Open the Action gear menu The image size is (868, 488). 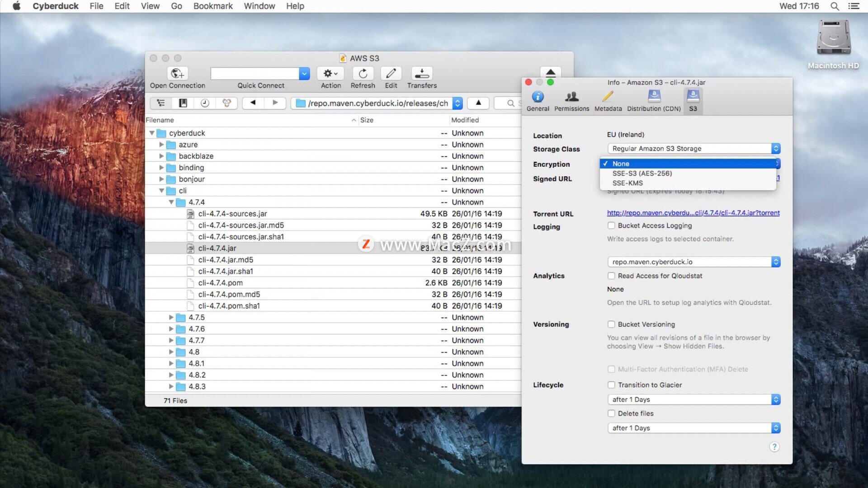click(330, 73)
